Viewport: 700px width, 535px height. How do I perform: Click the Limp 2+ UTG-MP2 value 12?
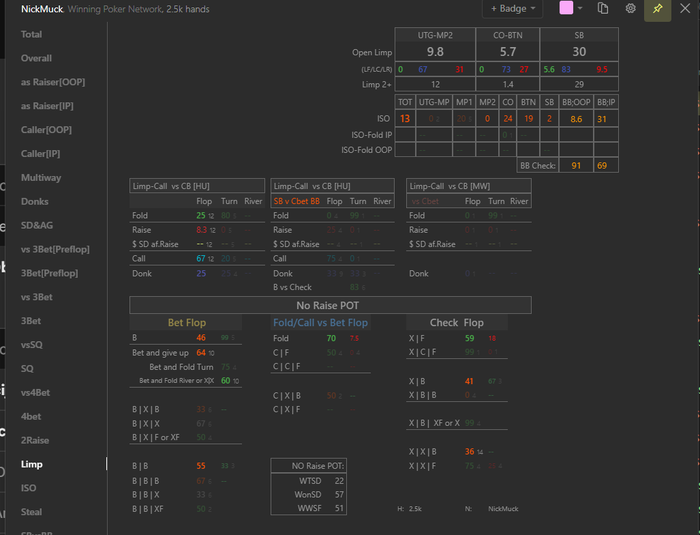[435, 84]
